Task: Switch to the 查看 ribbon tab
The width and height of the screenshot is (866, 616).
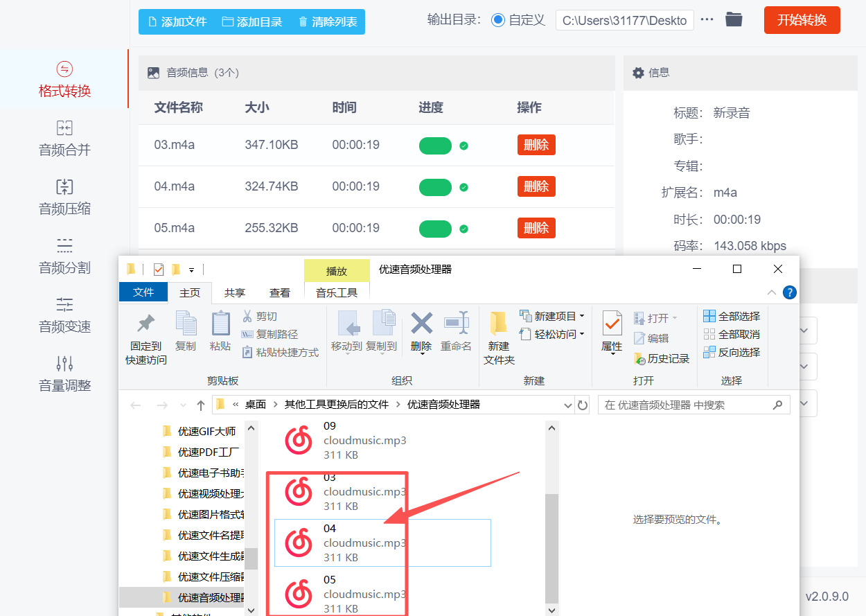Action: 280,292
